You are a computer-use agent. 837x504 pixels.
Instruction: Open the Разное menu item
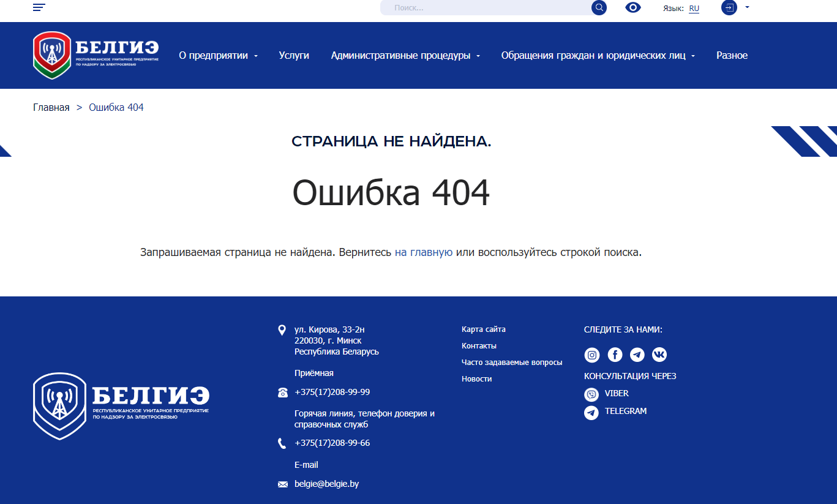click(x=732, y=55)
